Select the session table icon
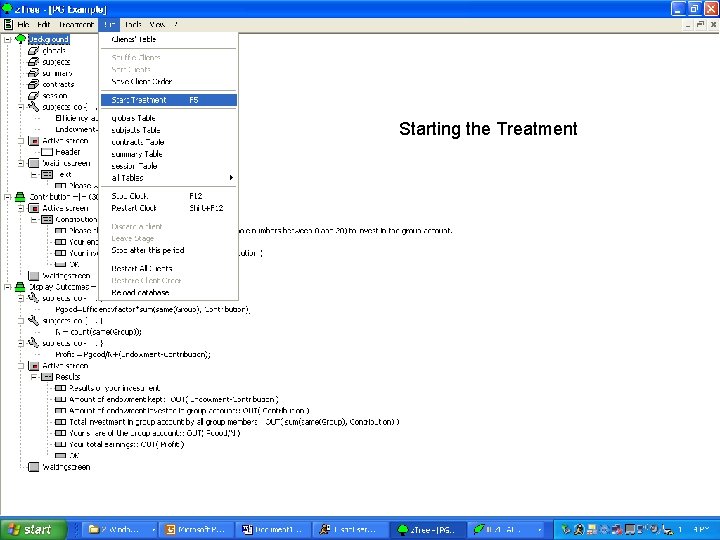Screen dimensions: 720x540 click(x=33, y=96)
